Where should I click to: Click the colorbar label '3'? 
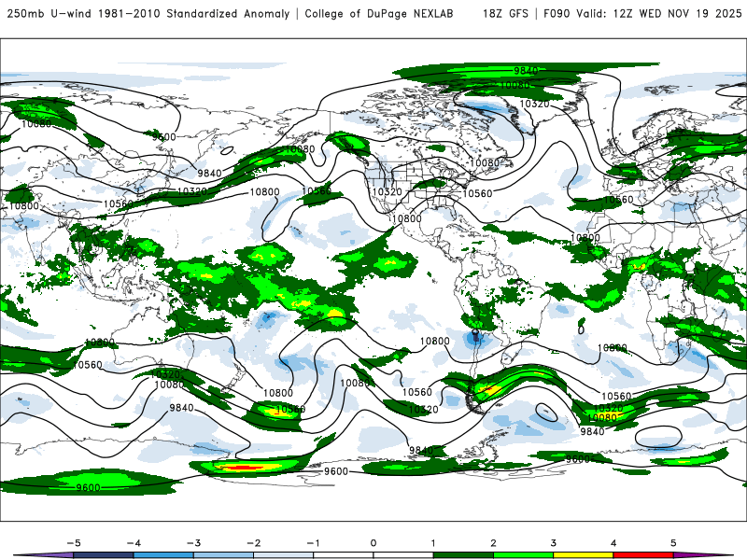pyautogui.click(x=553, y=543)
